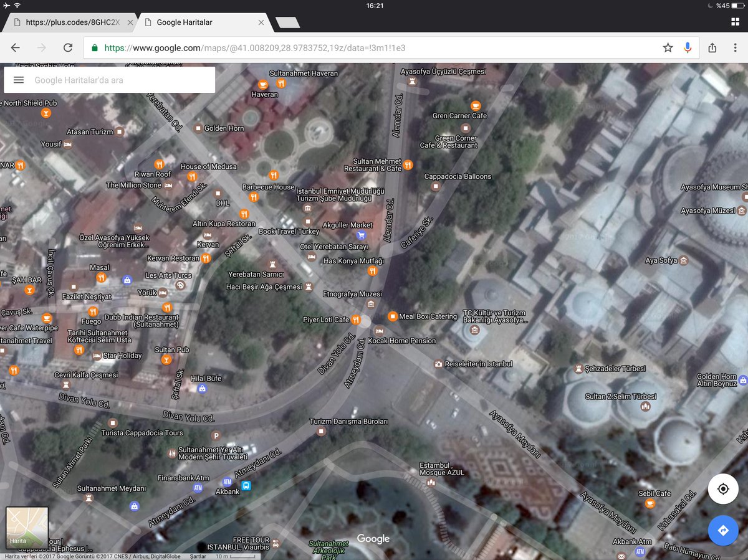The height and width of the screenshot is (560, 748).
Task: Open directions with blue arrow button
Action: 723,531
